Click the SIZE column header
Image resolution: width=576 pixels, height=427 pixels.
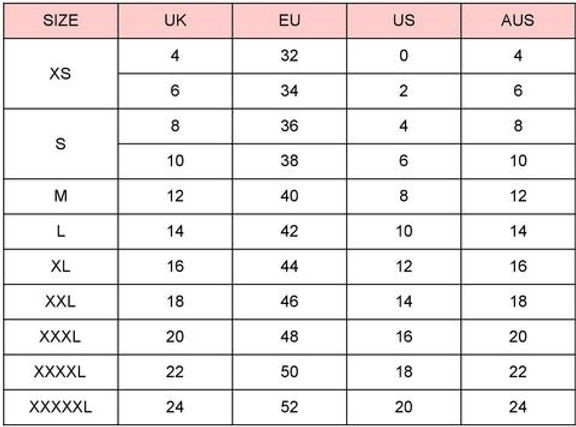(x=61, y=21)
